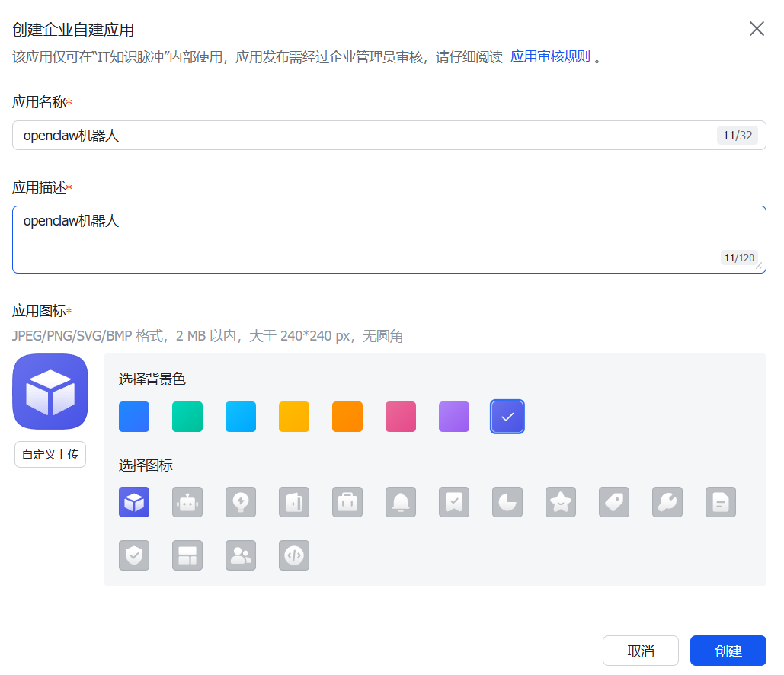Select the shield check icon
This screenshot has width=784, height=675.
point(133,555)
